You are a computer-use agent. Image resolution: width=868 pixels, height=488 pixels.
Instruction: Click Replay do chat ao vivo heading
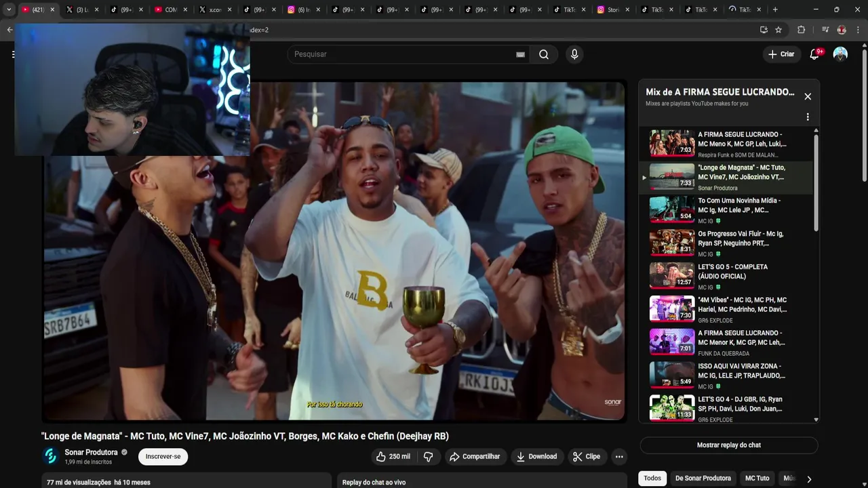coord(374,483)
